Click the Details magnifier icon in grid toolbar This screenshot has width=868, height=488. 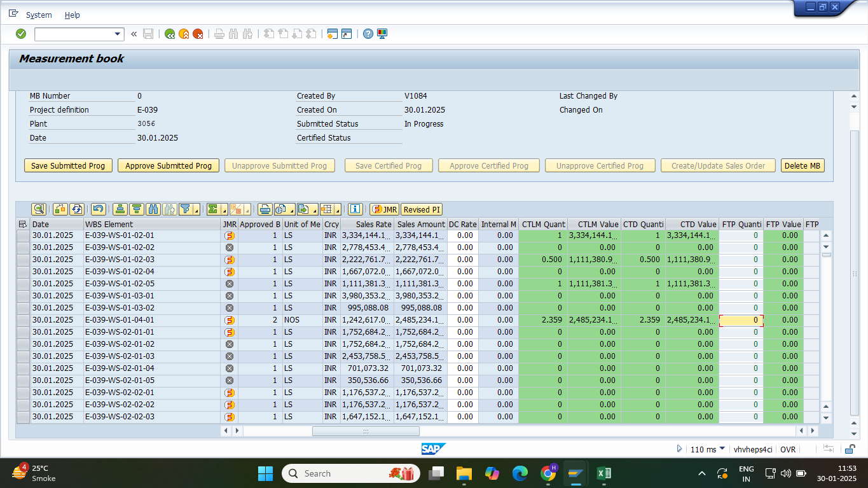click(x=39, y=209)
